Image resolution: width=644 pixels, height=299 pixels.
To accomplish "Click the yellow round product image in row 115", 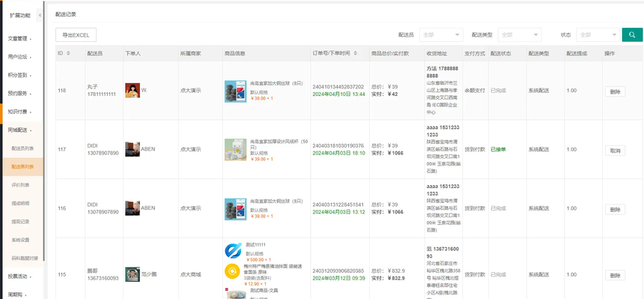I will 232,271.
